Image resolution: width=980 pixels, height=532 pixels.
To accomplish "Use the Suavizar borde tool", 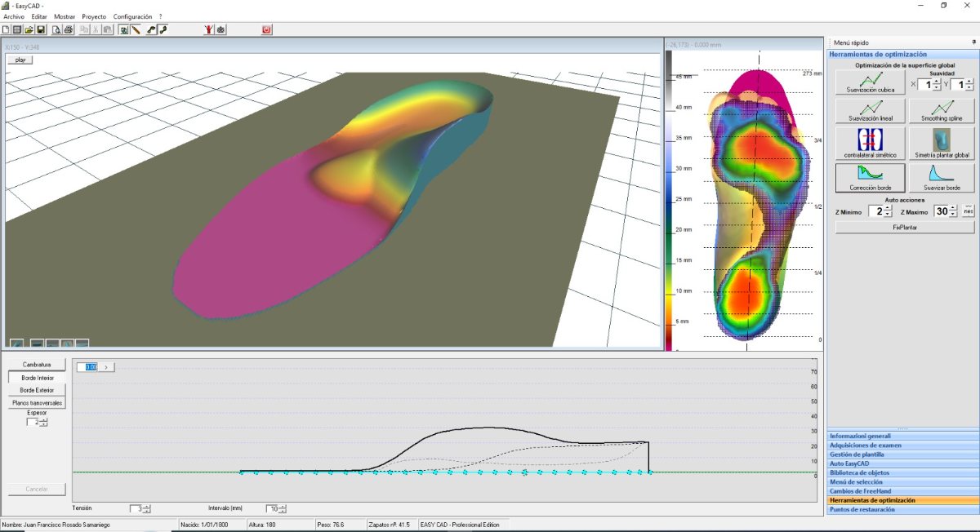I will click(x=942, y=176).
